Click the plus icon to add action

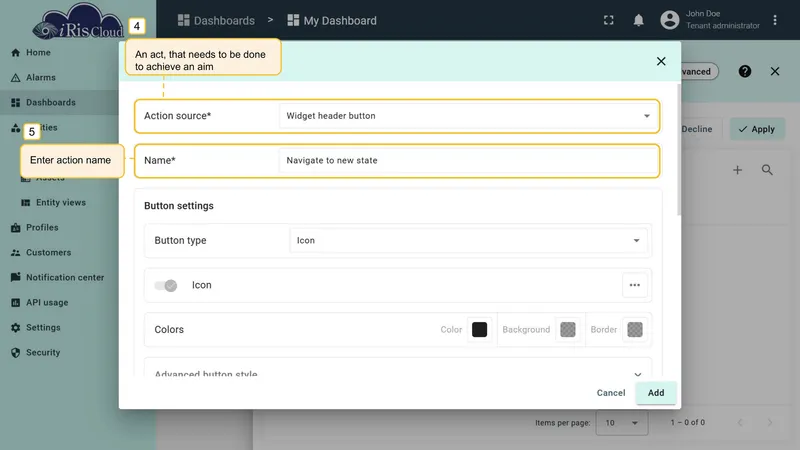(737, 170)
